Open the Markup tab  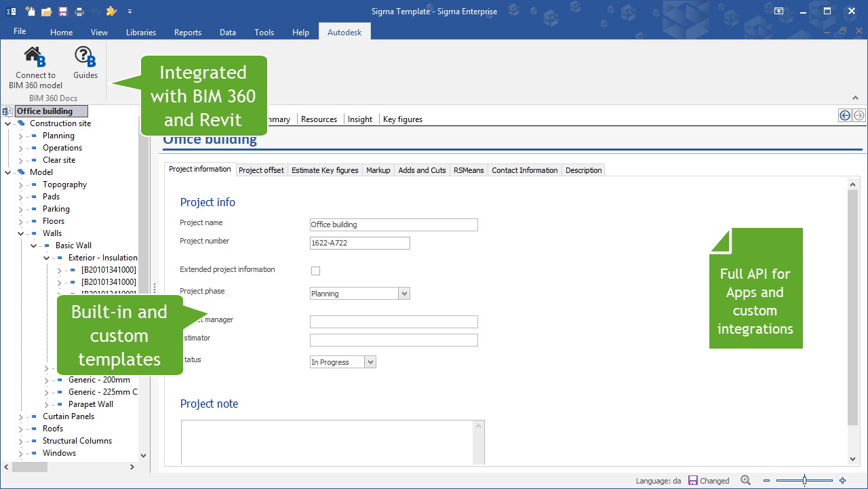click(x=378, y=170)
